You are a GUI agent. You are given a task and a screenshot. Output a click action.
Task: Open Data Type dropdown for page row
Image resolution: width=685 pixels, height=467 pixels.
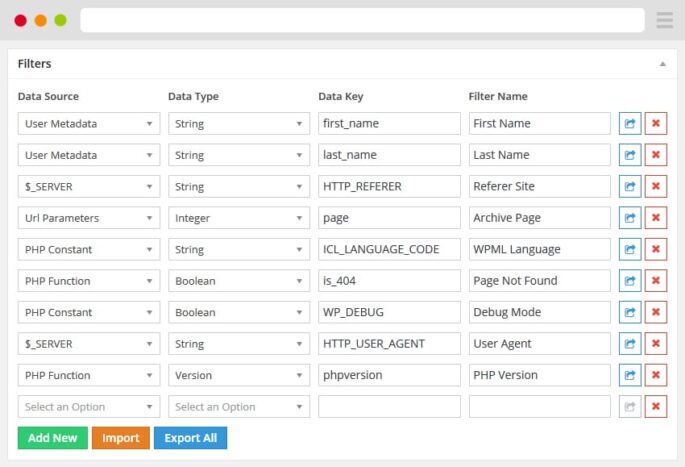pos(238,218)
